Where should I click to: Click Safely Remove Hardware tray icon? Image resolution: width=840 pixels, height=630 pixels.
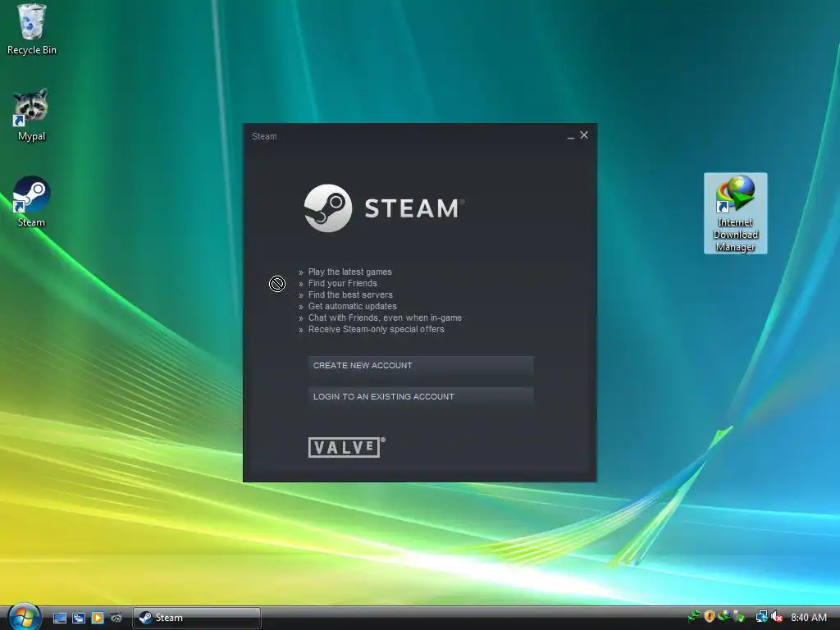coord(739,617)
